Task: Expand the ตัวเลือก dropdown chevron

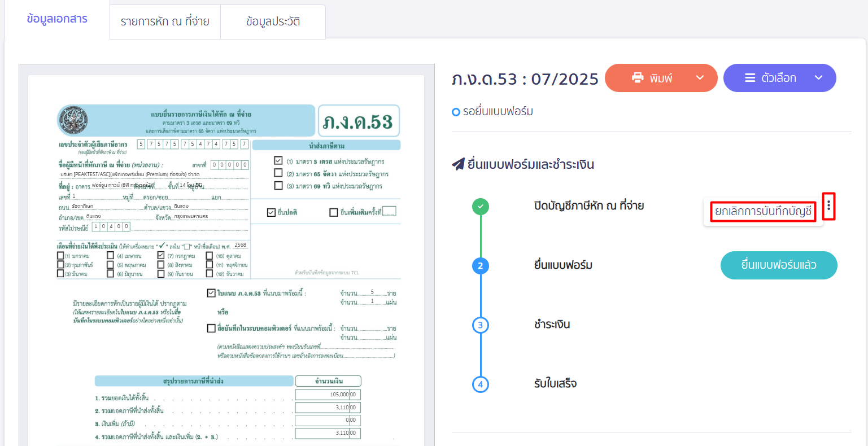Action: 818,78
